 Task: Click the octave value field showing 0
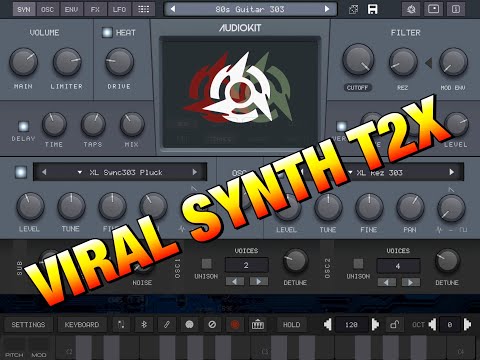coord(450,324)
